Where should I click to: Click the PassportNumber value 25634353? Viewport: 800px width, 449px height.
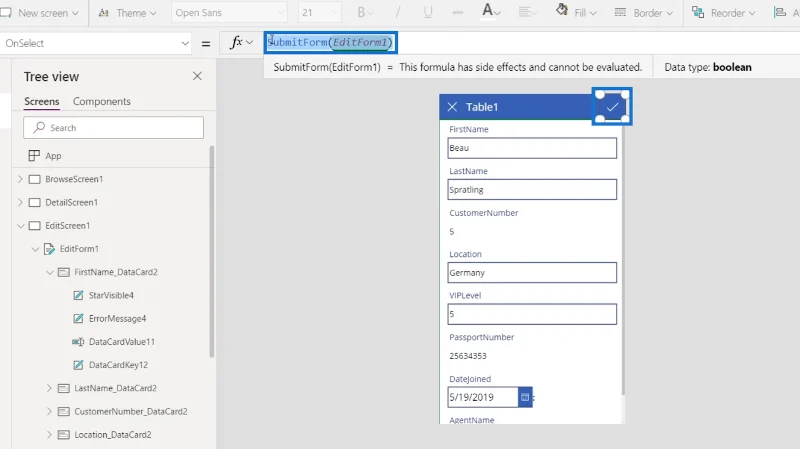468,356
